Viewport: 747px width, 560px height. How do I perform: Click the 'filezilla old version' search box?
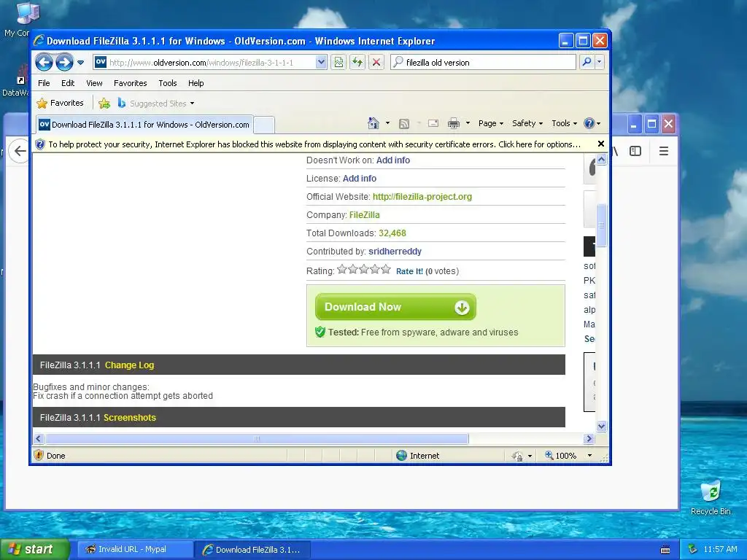click(484, 63)
